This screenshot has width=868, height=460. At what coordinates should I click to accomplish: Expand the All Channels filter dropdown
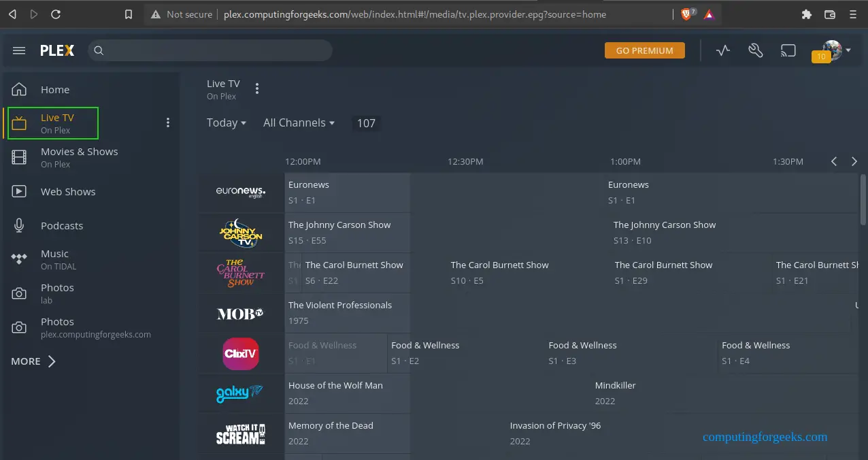point(299,122)
